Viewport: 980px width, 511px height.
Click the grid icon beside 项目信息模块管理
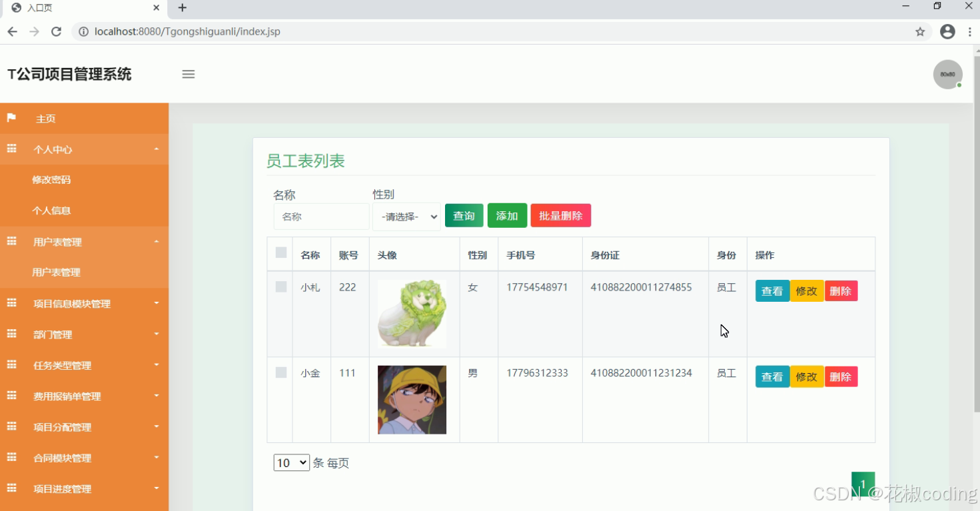(x=11, y=303)
